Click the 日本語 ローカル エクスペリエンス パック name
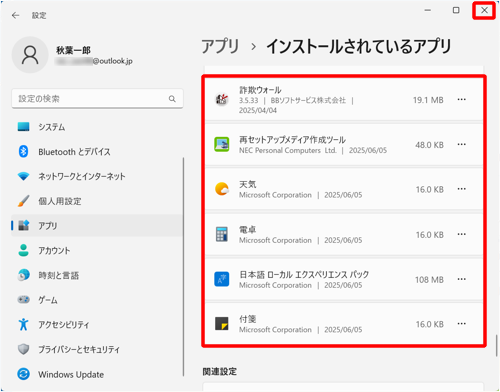The height and width of the screenshot is (392, 500). pos(304,274)
